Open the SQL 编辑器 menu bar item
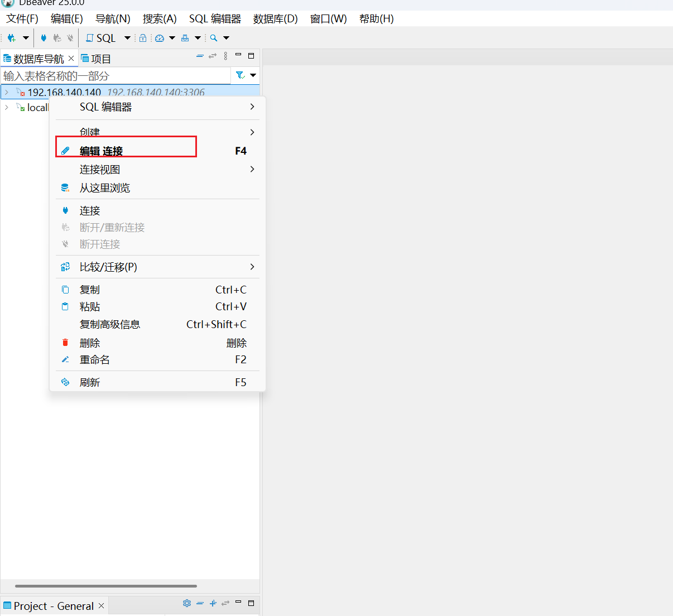 [215, 19]
